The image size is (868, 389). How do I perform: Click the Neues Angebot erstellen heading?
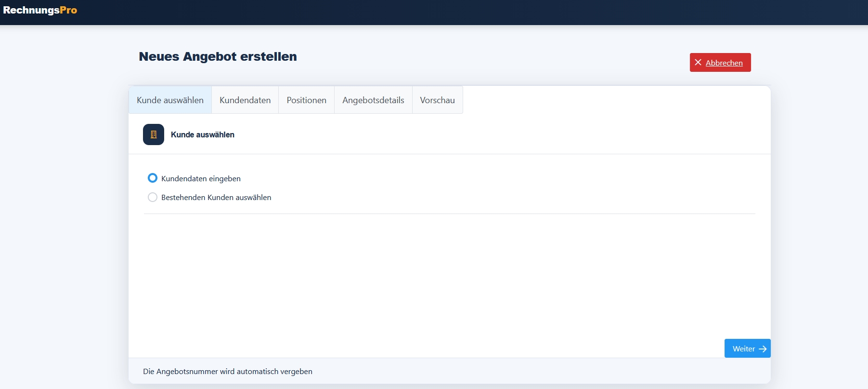coord(218,56)
